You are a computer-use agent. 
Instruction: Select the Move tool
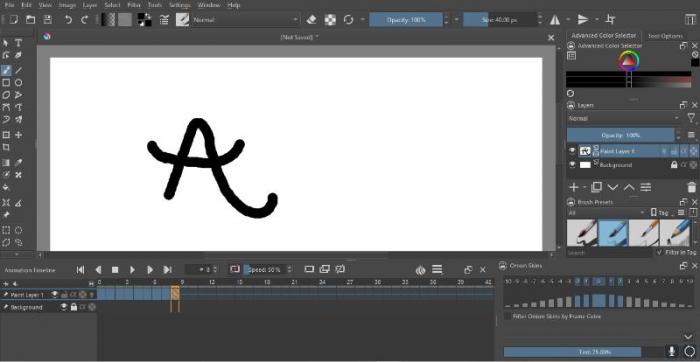point(18,135)
